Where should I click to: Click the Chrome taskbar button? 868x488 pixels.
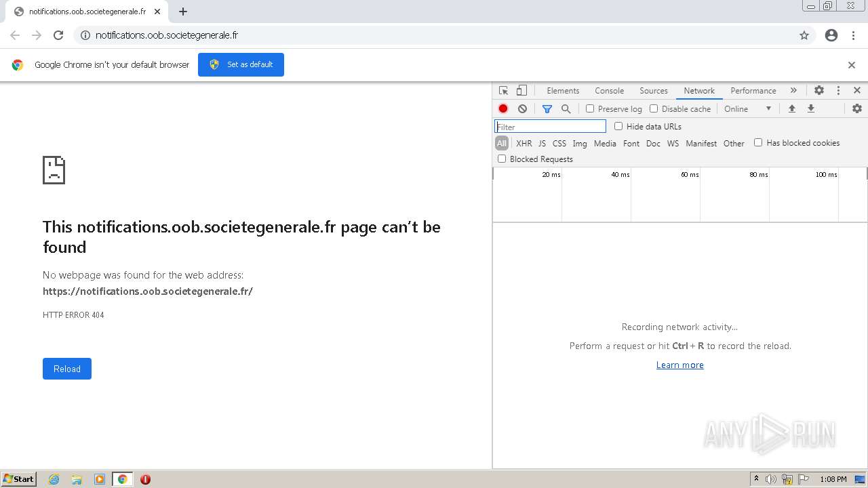pyautogui.click(x=122, y=479)
